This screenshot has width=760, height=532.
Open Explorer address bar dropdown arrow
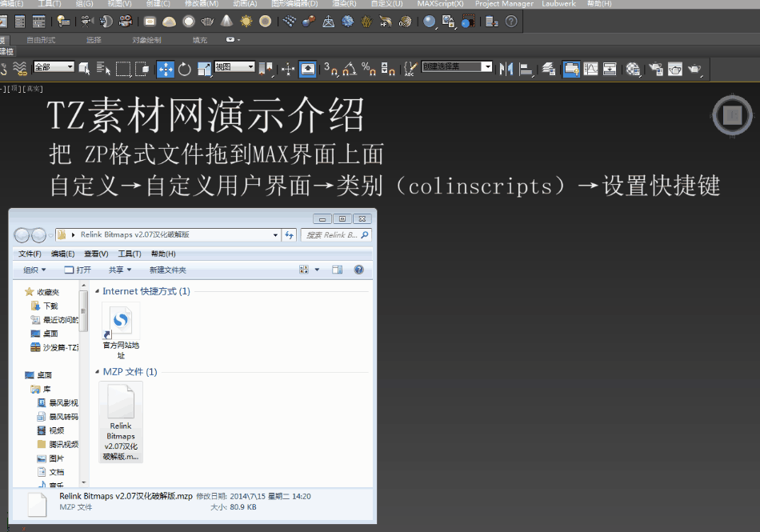[x=275, y=235]
